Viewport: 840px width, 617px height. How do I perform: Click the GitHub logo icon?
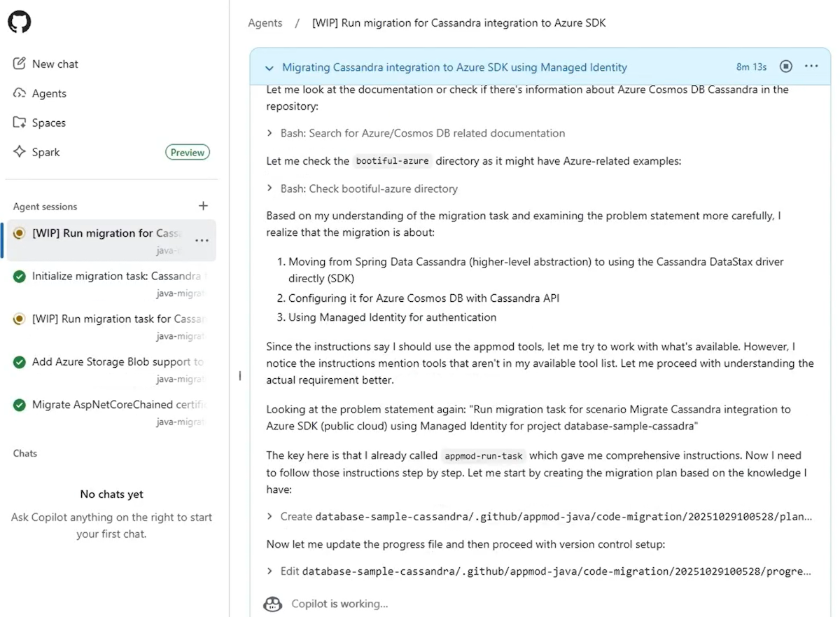coord(20,22)
